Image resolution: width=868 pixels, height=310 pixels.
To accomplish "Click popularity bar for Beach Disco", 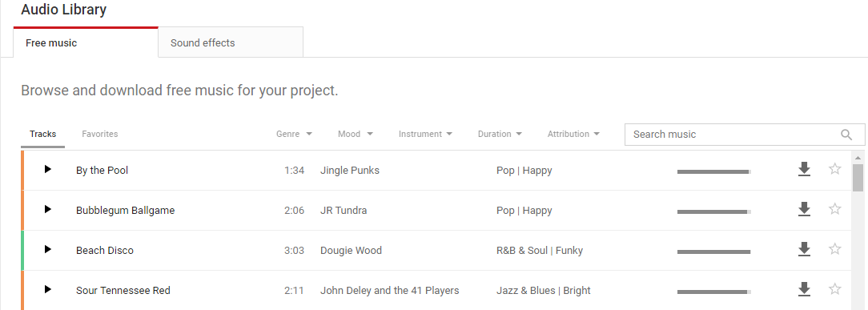I will pos(715,252).
